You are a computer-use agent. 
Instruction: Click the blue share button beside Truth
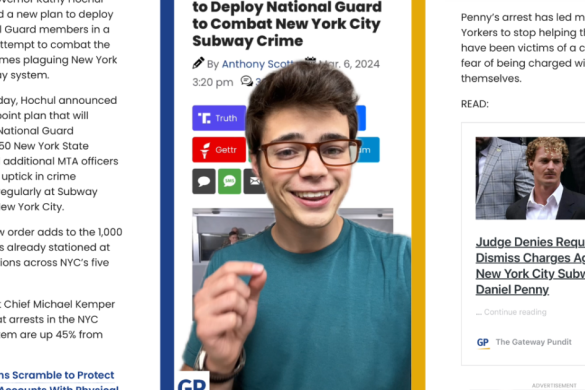(360, 118)
